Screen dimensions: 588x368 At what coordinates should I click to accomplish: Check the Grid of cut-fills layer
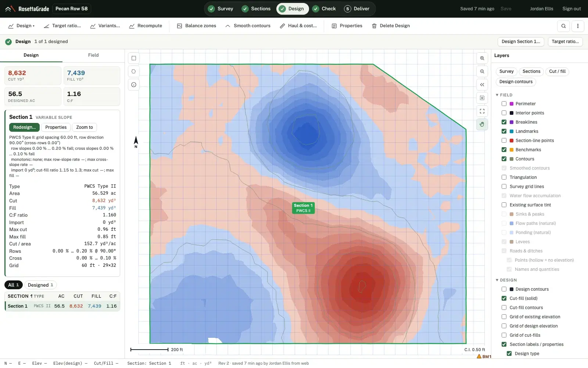504,335
